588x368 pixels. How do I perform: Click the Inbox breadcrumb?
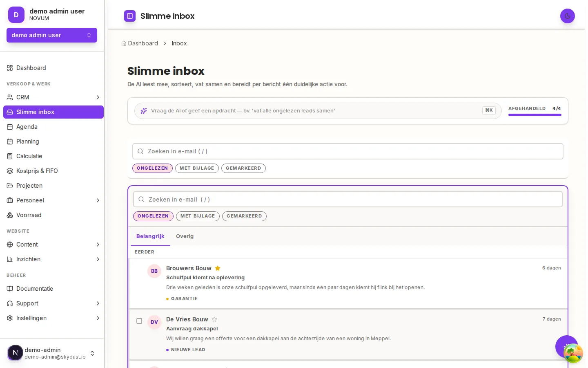179,43
